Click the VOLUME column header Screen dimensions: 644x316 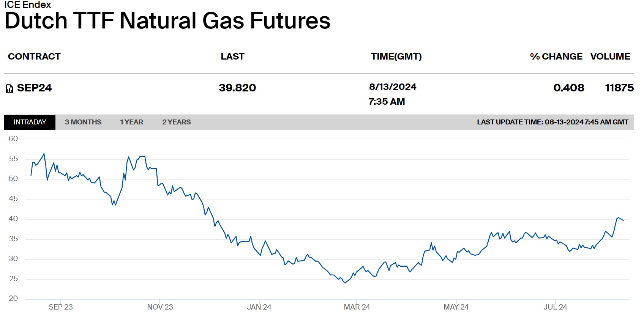[x=610, y=57]
